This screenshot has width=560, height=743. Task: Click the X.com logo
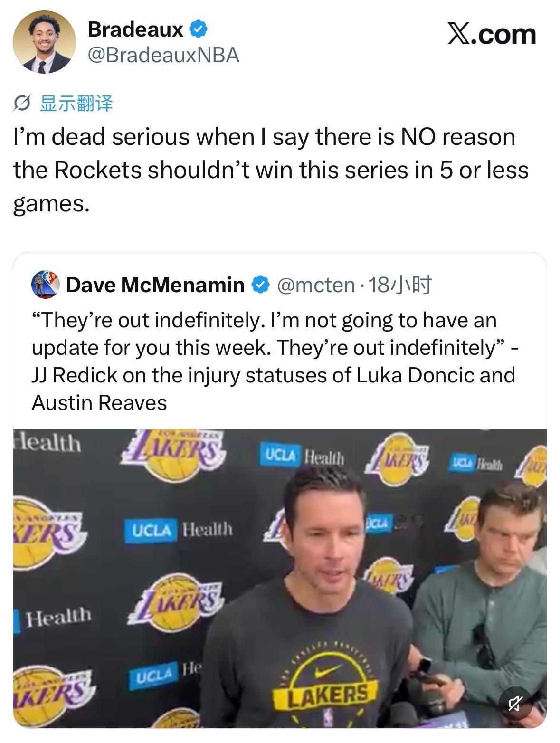(492, 34)
